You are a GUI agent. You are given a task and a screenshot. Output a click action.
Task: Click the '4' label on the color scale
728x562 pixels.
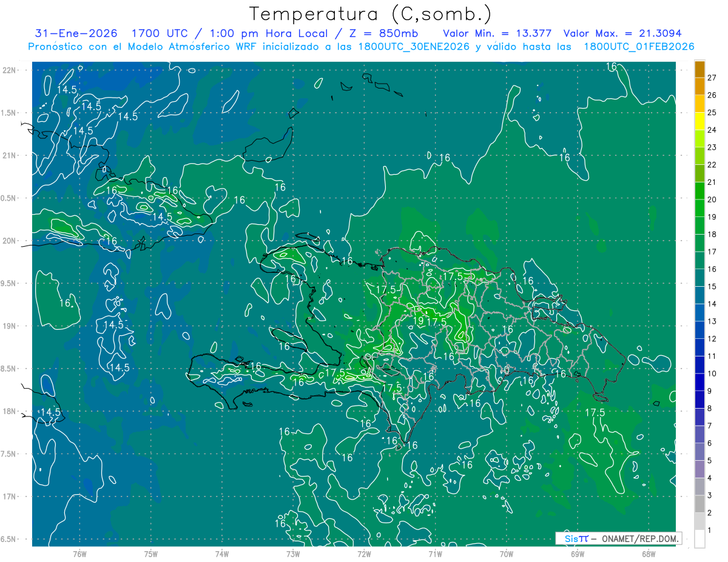pyautogui.click(x=710, y=478)
